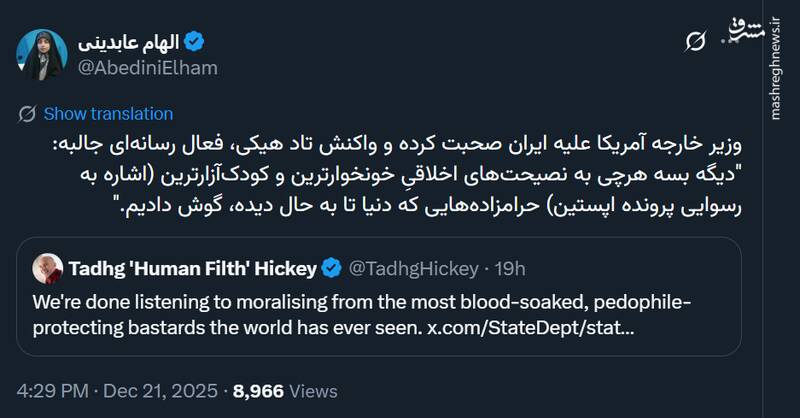Click the translation icon before Show translation
The height and width of the screenshot is (418, 800).
(x=28, y=113)
